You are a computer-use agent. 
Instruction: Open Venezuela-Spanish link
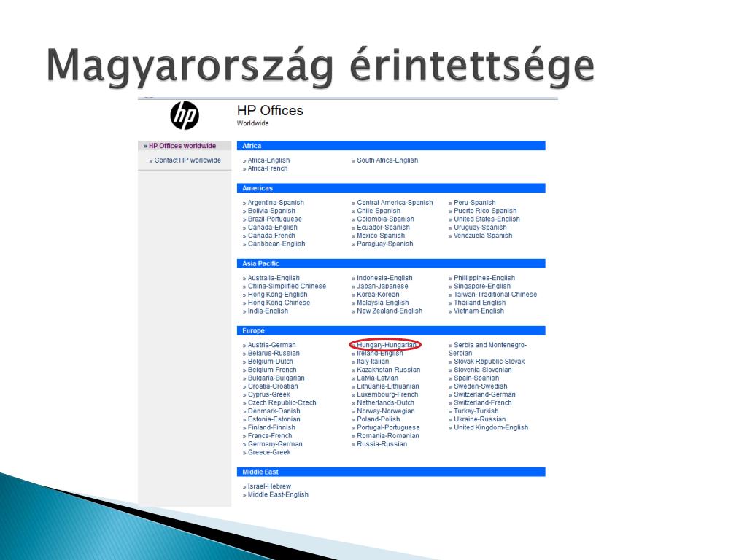483,236
